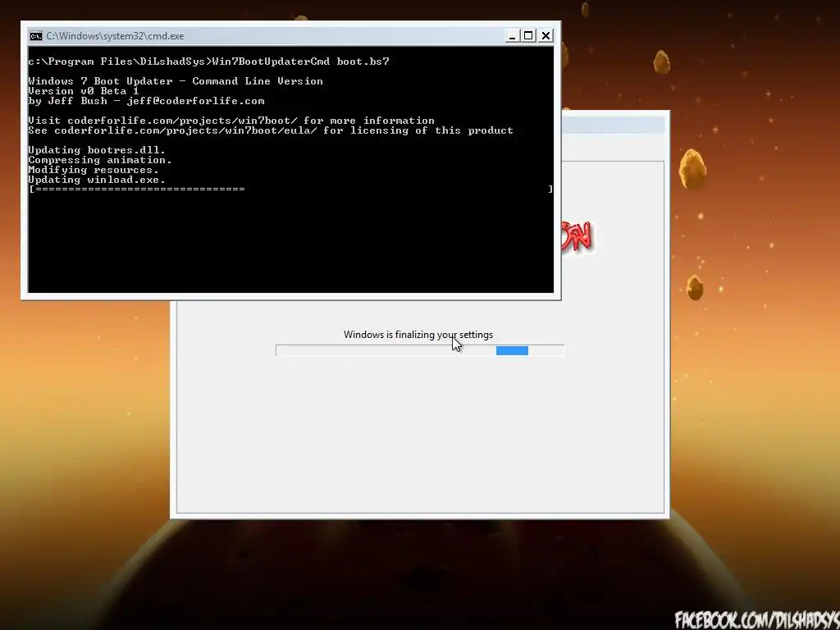The width and height of the screenshot is (840, 630).
Task: Maximize the cmd.exe window
Action: (x=528, y=36)
